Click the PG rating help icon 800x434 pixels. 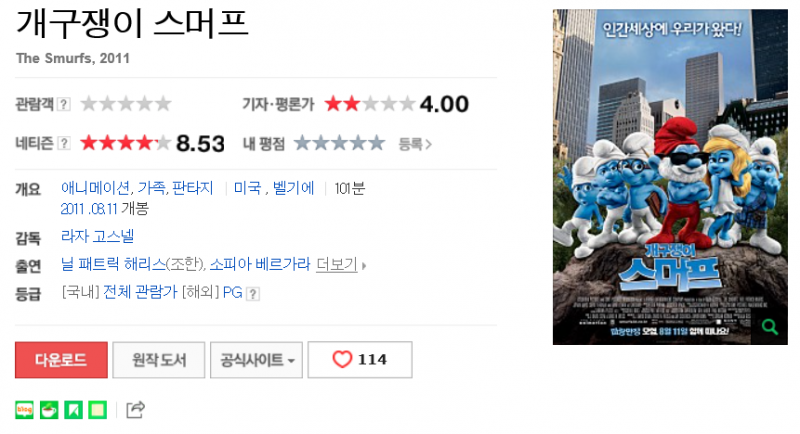253,294
